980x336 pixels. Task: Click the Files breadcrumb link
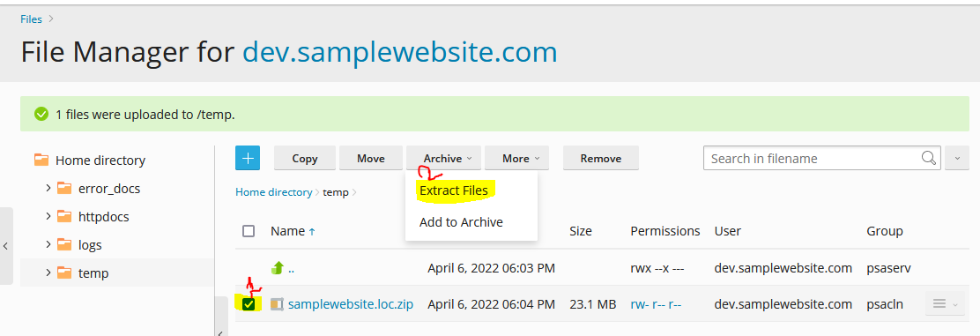pyautogui.click(x=31, y=19)
